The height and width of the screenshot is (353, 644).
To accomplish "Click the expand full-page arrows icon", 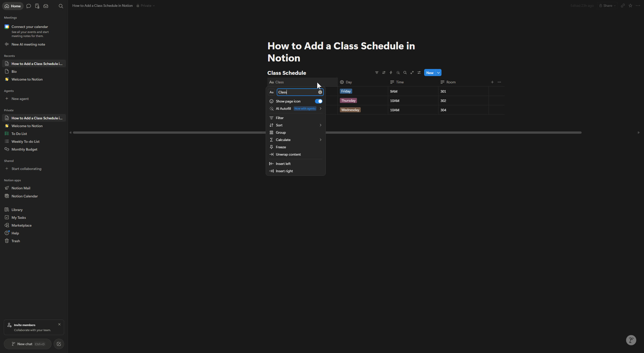I will [412, 73].
